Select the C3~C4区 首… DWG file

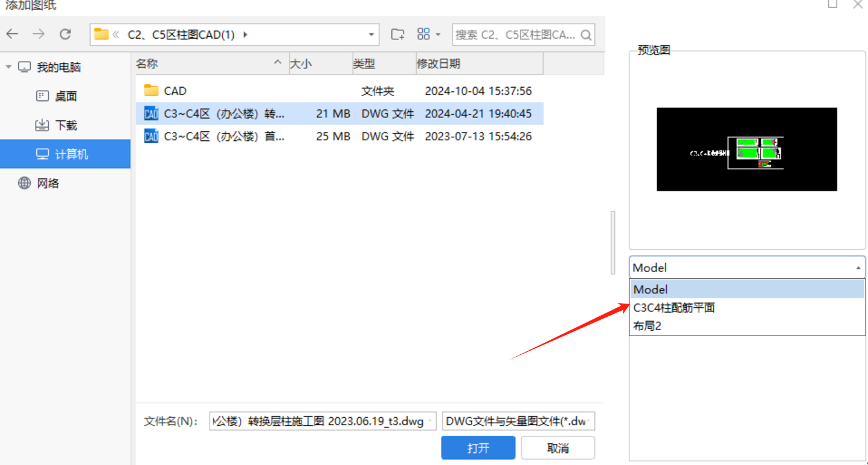coord(339,136)
